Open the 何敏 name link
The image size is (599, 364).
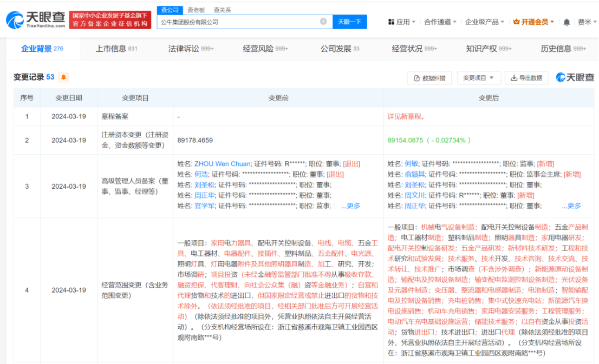411,164
